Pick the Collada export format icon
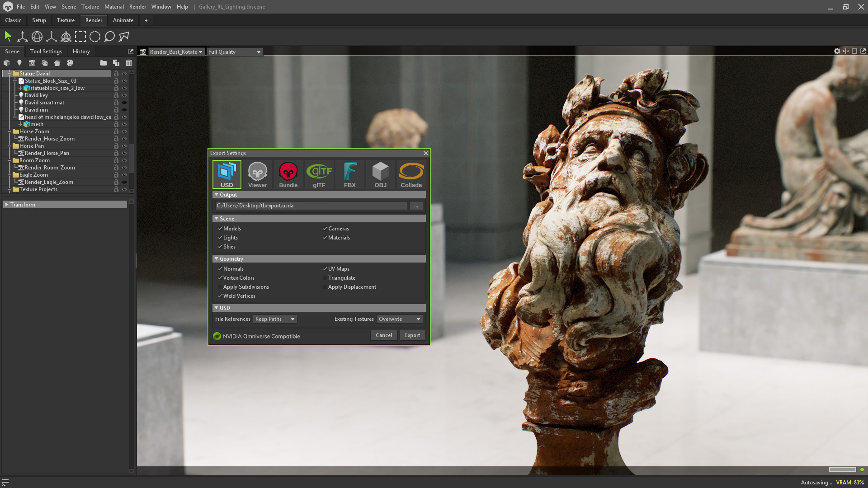Image resolution: width=868 pixels, height=488 pixels. click(x=411, y=174)
